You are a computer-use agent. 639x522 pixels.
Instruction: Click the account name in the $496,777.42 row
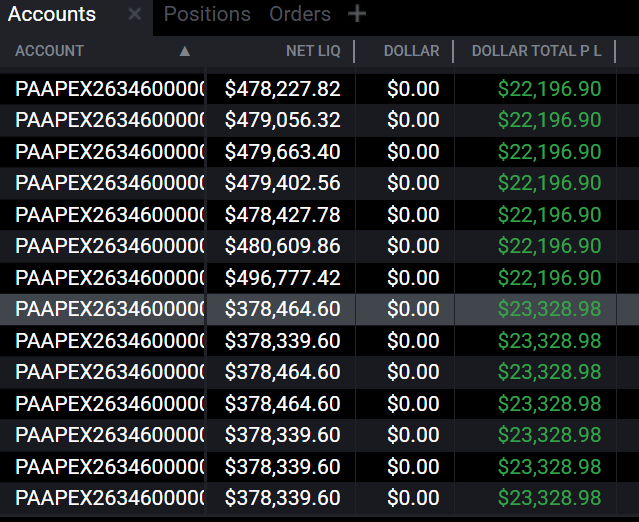(110, 278)
